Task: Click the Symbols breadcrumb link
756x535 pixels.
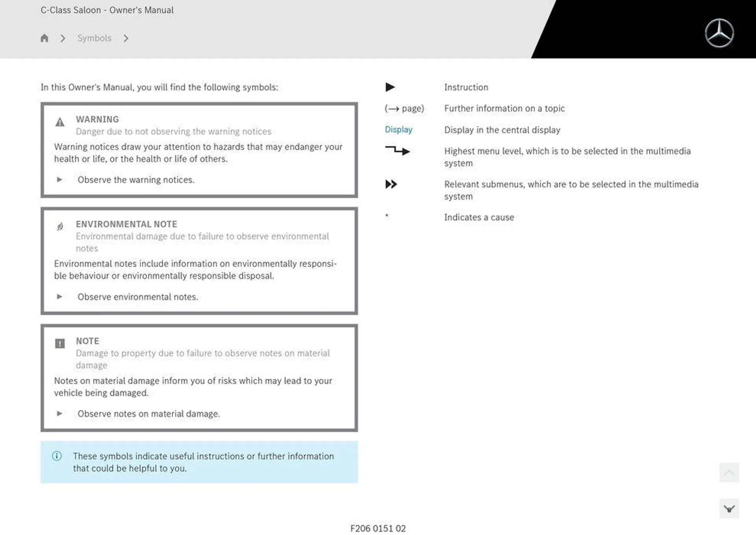Action: point(94,37)
